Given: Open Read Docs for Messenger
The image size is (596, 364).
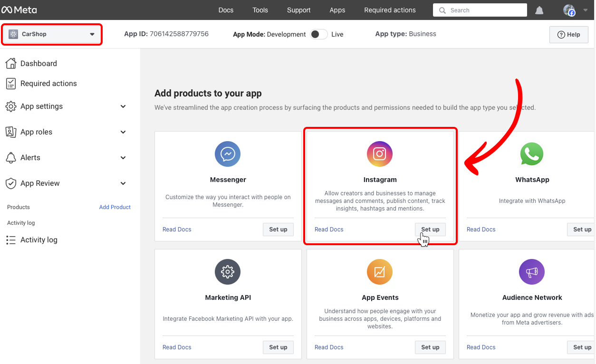Looking at the screenshot, I should 177,230.
